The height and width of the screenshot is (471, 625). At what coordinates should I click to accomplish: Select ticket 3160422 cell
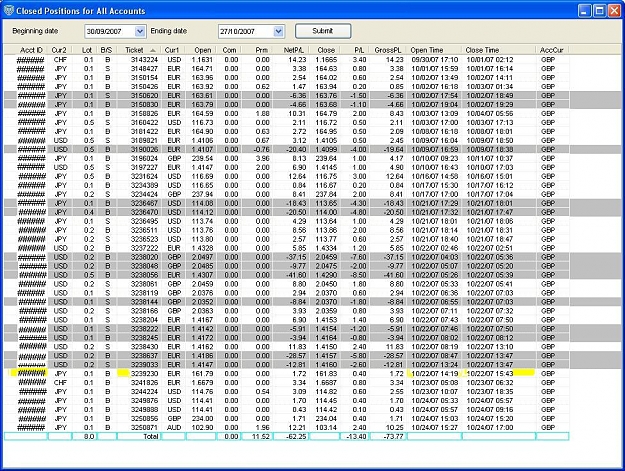(x=144, y=122)
